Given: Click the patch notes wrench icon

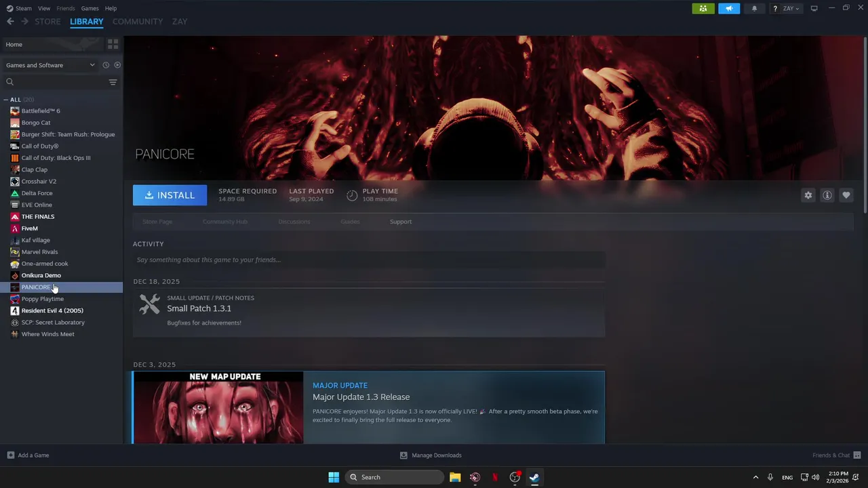Looking at the screenshot, I should click(x=149, y=304).
